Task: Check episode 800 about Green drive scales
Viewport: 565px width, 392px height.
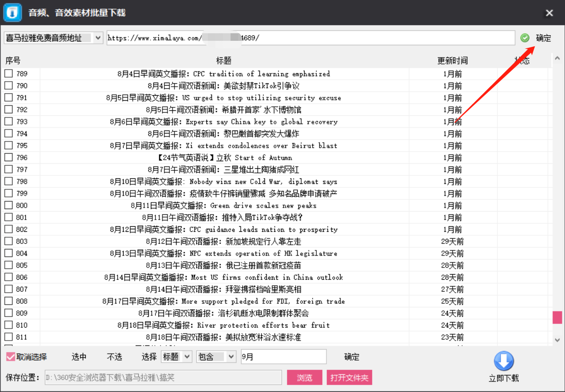Action: [9, 206]
